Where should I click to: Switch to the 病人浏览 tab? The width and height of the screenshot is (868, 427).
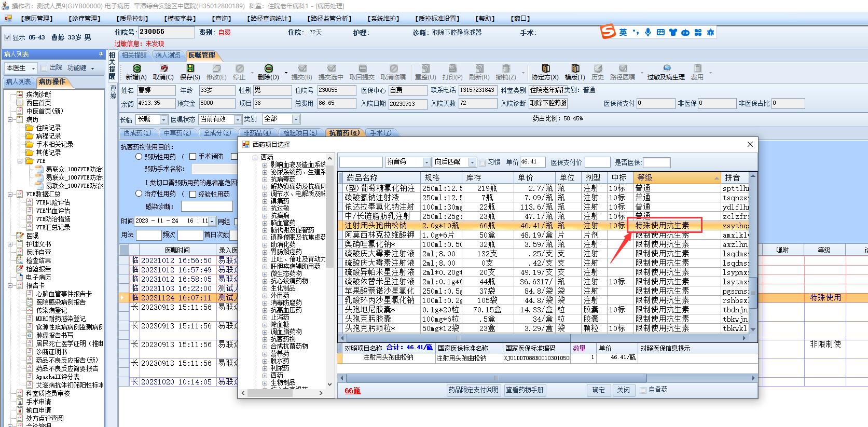click(168, 55)
